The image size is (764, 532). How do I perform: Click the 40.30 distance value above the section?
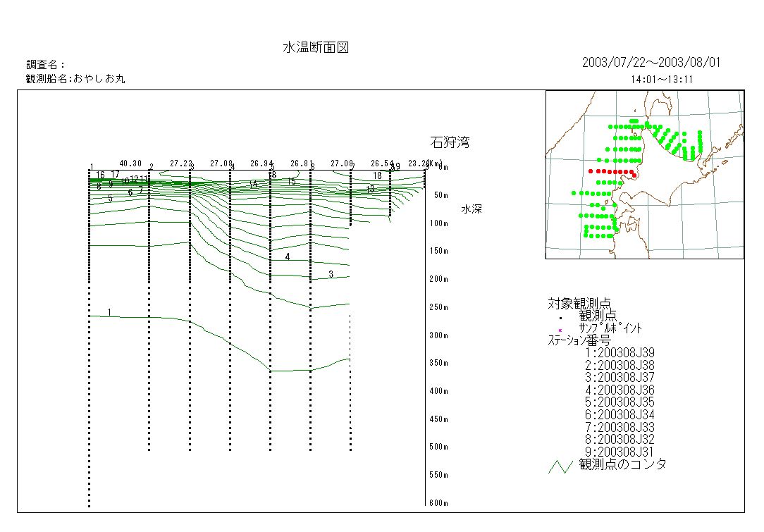(130, 163)
